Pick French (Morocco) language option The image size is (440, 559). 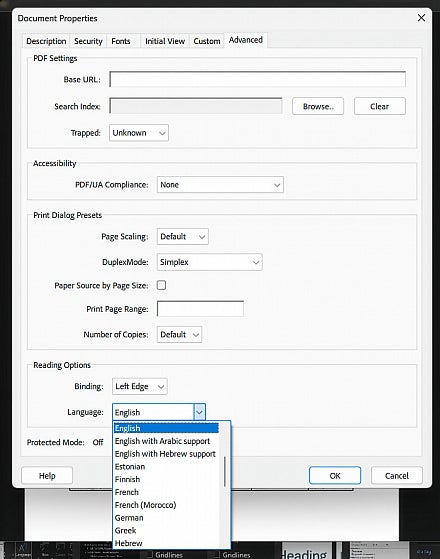(166, 505)
